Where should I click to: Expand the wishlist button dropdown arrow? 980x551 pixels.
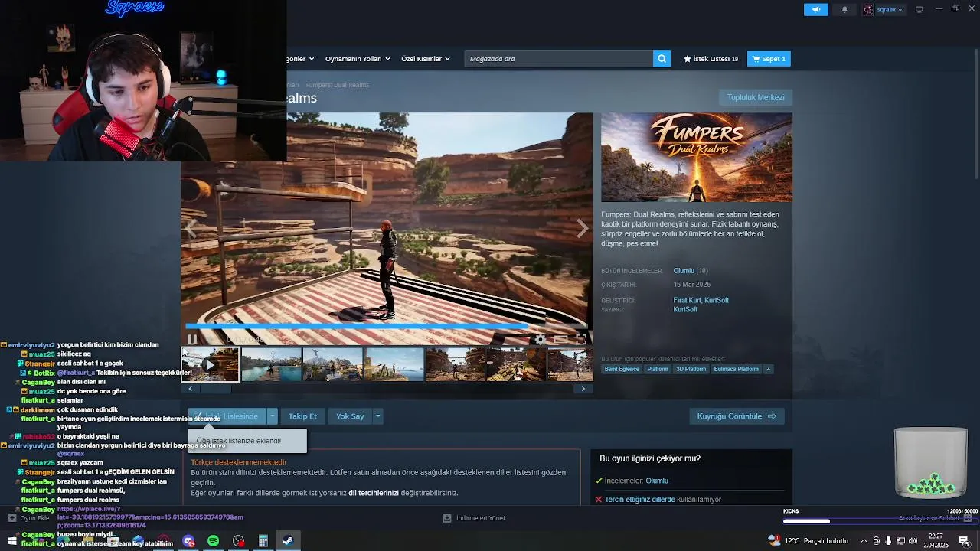pos(272,416)
